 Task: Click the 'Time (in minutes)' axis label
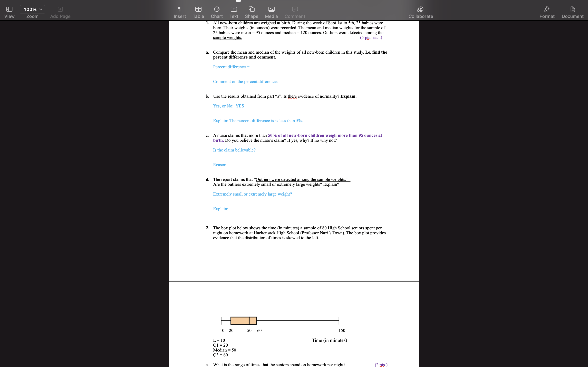(x=329, y=340)
